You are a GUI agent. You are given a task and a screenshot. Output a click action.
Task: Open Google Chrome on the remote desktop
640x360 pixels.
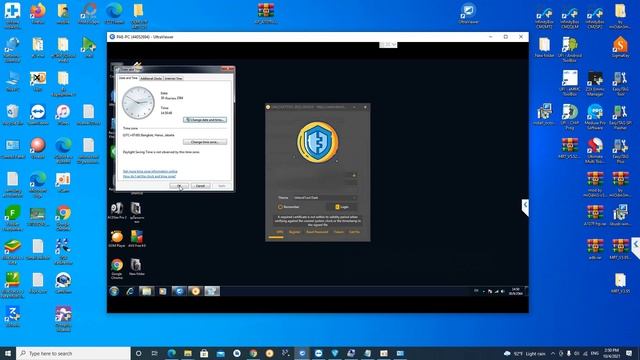coord(117,269)
